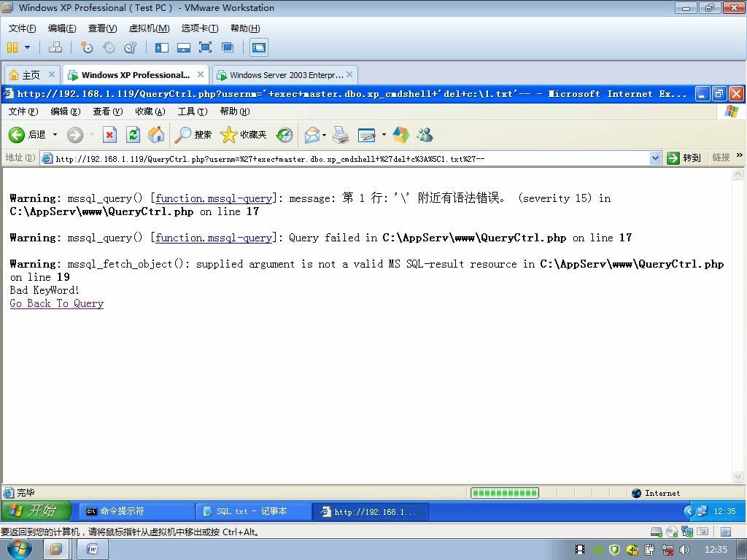This screenshot has height=560, width=747.
Task: Click the IE history icon
Action: point(285,135)
